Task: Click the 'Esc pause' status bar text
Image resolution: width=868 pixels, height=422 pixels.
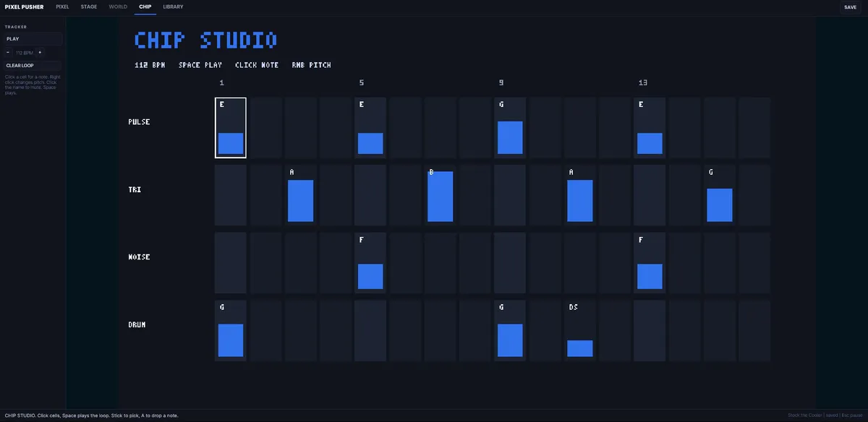Action: 852,415
